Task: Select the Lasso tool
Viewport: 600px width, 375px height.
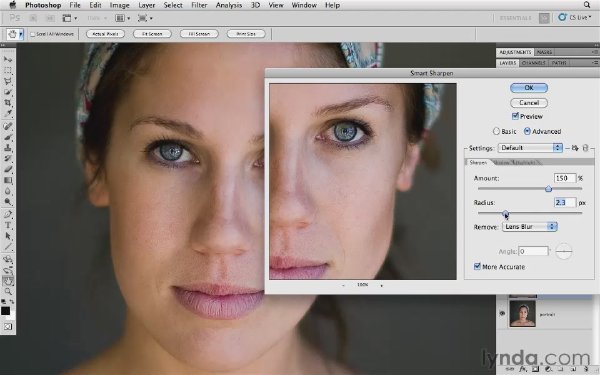Action: tap(8, 81)
